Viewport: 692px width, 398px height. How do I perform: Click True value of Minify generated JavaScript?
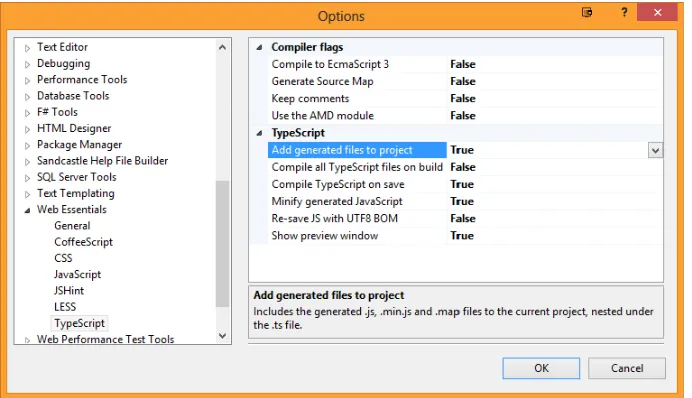click(462, 202)
